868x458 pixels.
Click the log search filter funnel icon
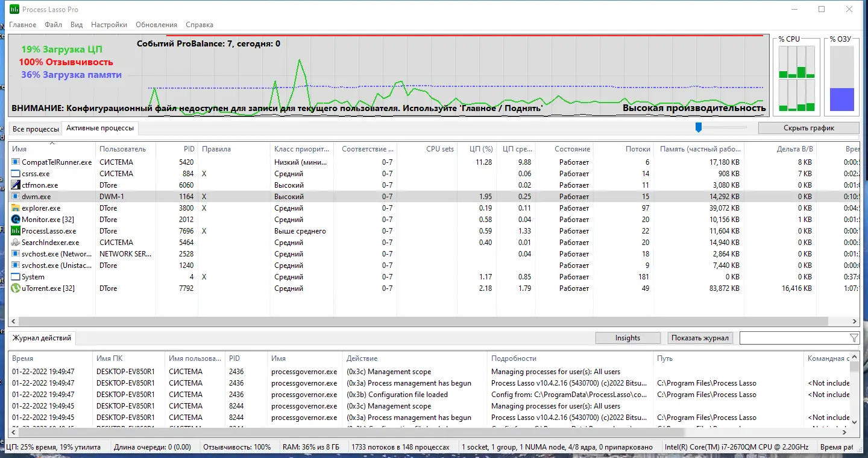[x=854, y=338]
